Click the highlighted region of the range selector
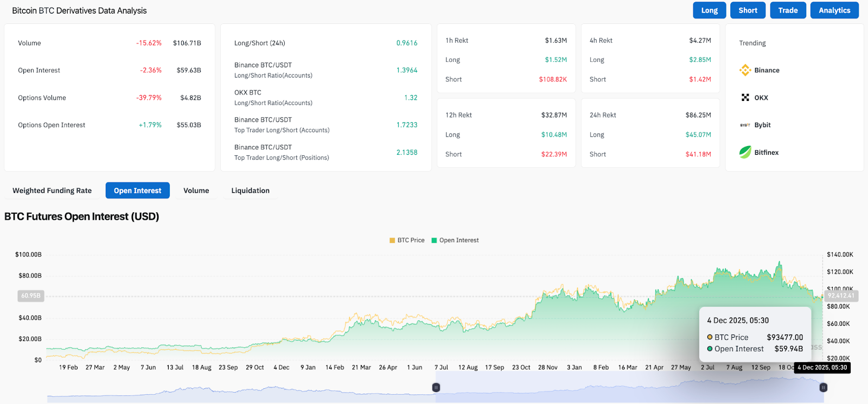This screenshot has width=868, height=404. click(x=629, y=388)
